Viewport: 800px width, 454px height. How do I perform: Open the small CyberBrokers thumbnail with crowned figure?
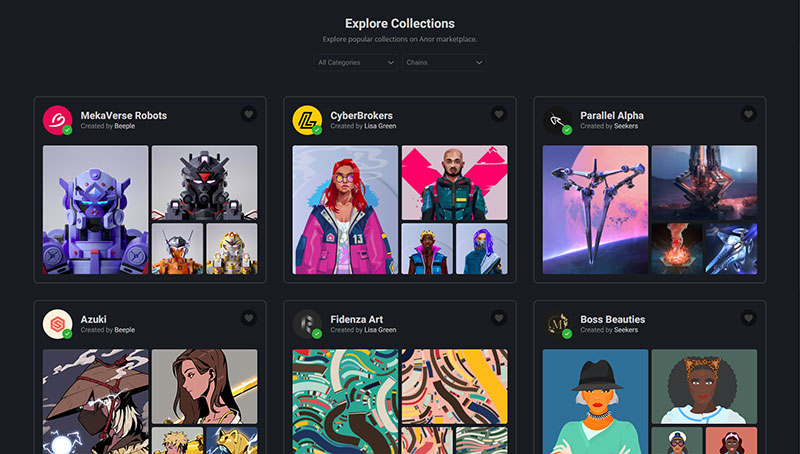[x=427, y=249]
